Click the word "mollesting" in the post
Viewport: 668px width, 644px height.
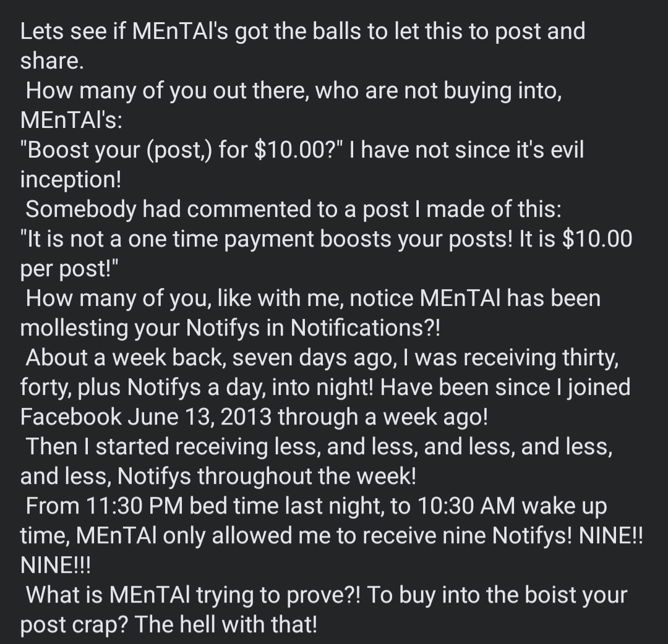(x=74, y=328)
